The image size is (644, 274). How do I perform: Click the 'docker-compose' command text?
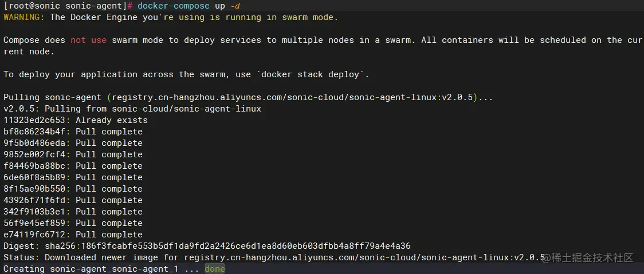tap(174, 6)
